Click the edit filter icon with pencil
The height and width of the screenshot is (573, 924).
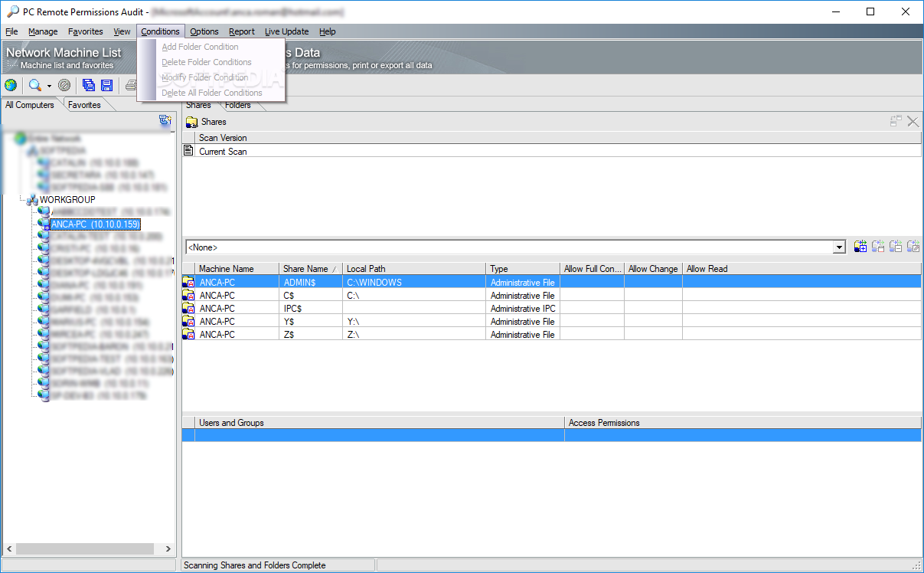pyautogui.click(x=913, y=247)
